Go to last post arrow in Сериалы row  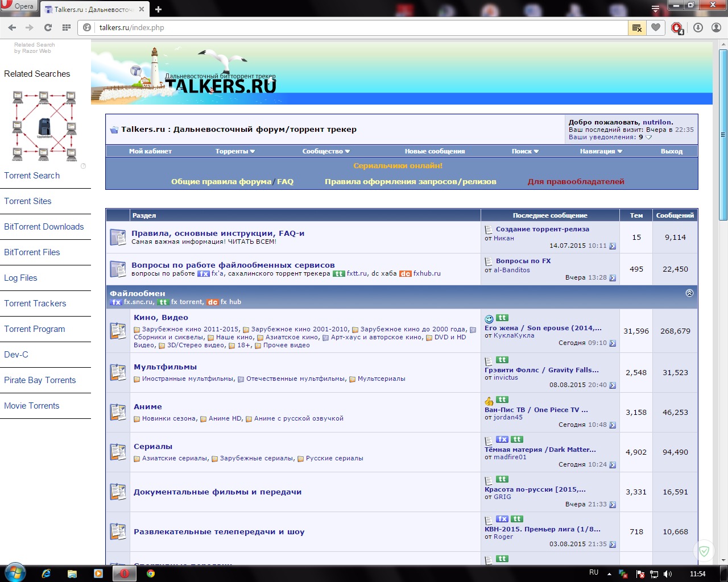pyautogui.click(x=613, y=465)
